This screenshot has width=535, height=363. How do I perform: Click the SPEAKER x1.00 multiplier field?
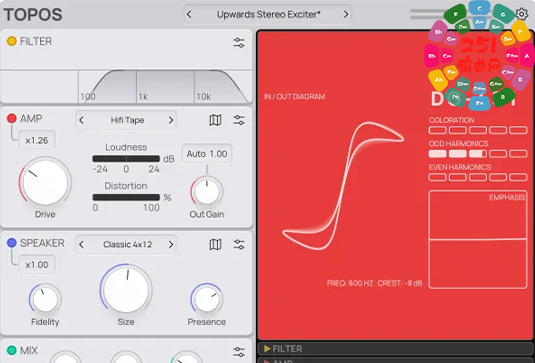point(37,264)
